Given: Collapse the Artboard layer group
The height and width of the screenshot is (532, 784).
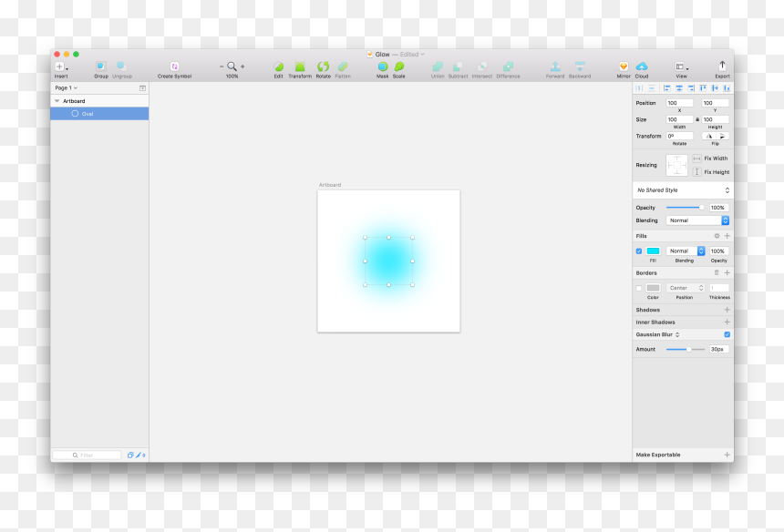Looking at the screenshot, I should pyautogui.click(x=57, y=101).
